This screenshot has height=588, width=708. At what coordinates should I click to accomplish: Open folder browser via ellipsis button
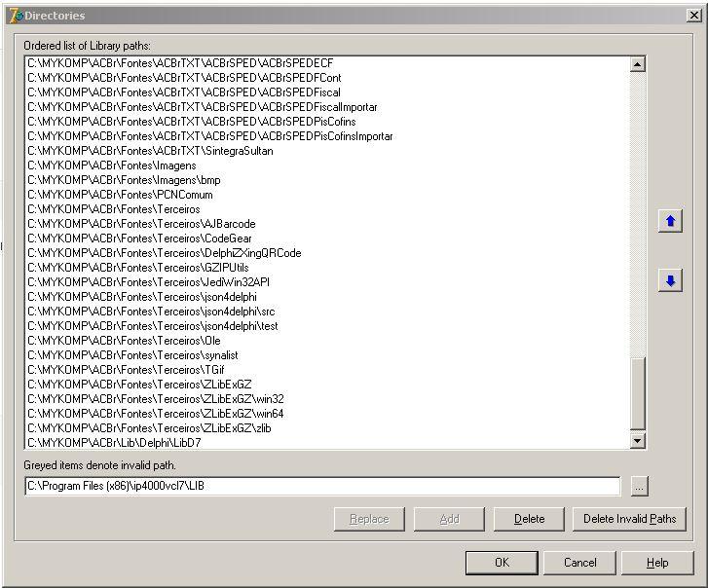[x=640, y=487]
